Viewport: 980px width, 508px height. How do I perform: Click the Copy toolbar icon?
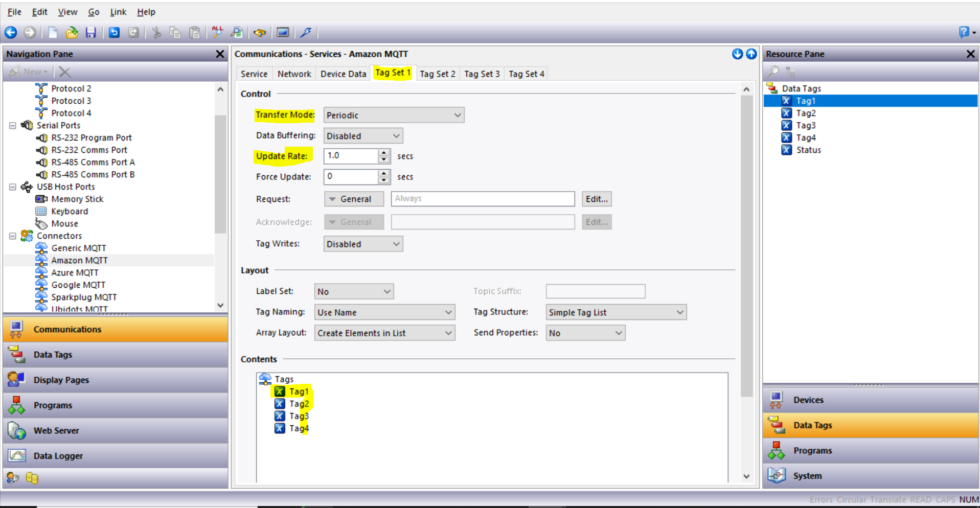point(175,33)
